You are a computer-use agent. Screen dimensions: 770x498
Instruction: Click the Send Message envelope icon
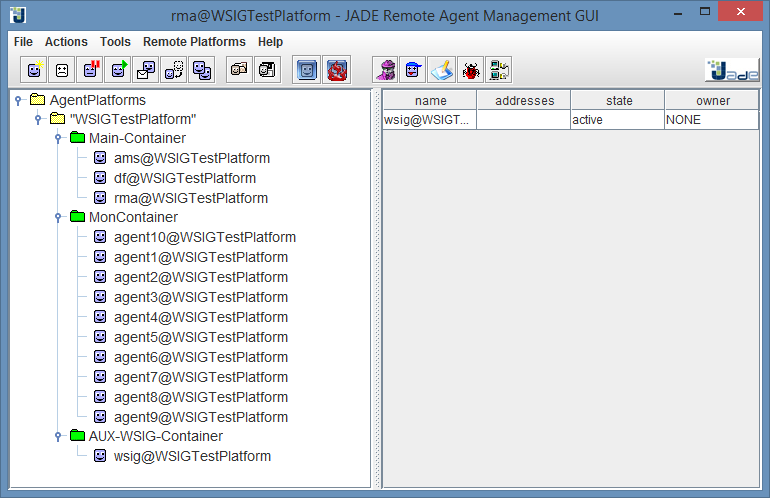tap(146, 70)
